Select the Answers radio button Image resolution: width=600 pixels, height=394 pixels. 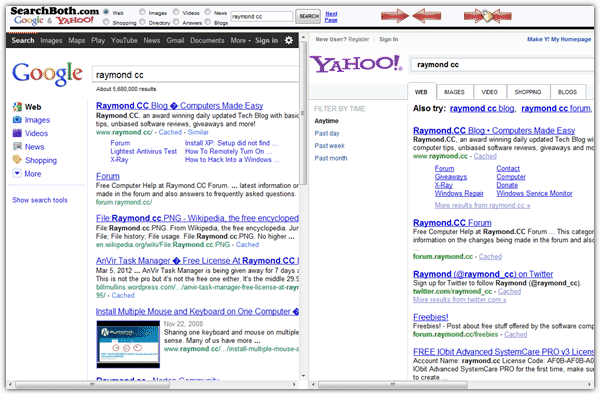tap(176, 22)
